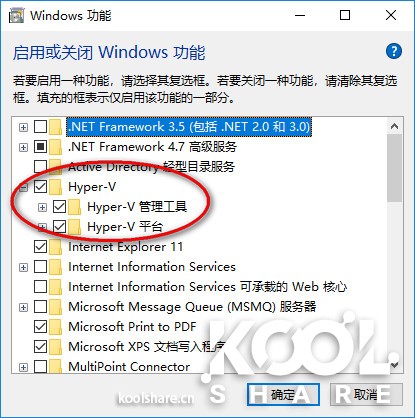This screenshot has height=418, width=415.
Task: Click folder icon beside Hyper-V 管理工具
Action: pyautogui.click(x=75, y=207)
